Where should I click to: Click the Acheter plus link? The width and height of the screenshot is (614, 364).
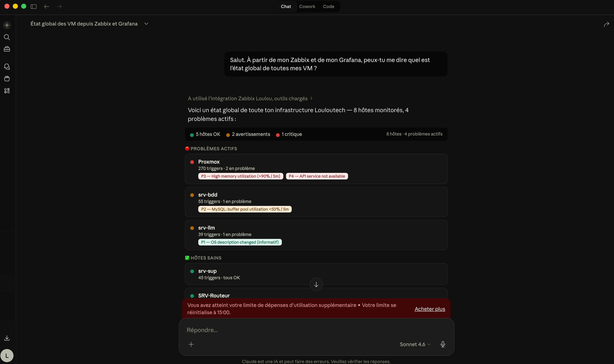tap(430, 309)
